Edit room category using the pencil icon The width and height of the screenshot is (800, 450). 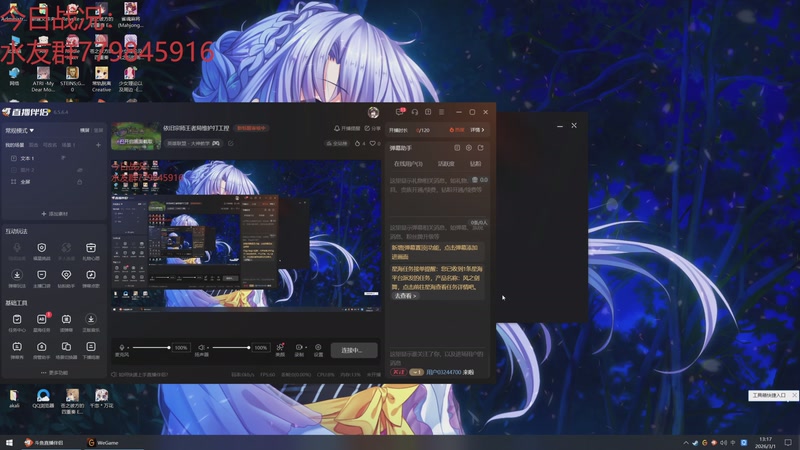(231, 144)
